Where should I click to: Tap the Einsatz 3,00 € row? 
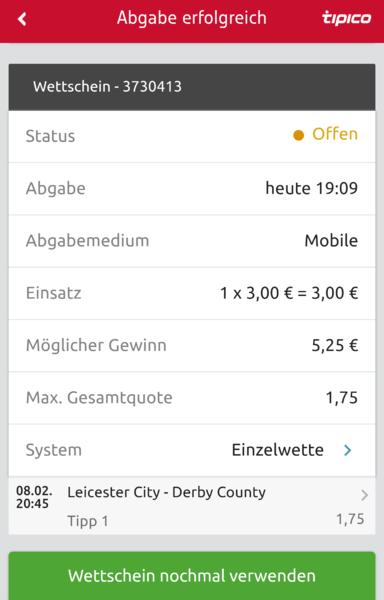192,293
